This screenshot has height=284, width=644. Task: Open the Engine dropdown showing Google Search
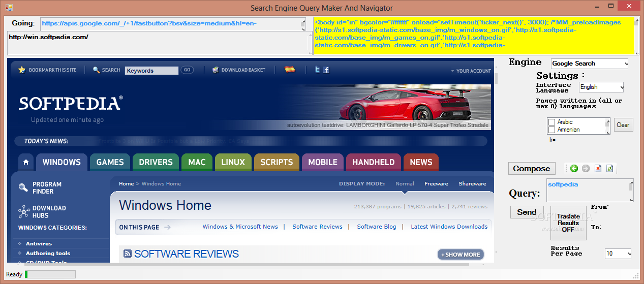click(590, 64)
